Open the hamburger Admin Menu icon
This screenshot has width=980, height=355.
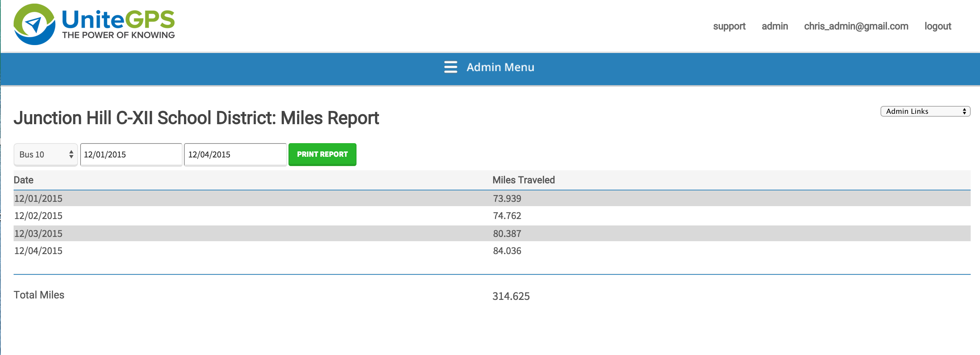450,67
